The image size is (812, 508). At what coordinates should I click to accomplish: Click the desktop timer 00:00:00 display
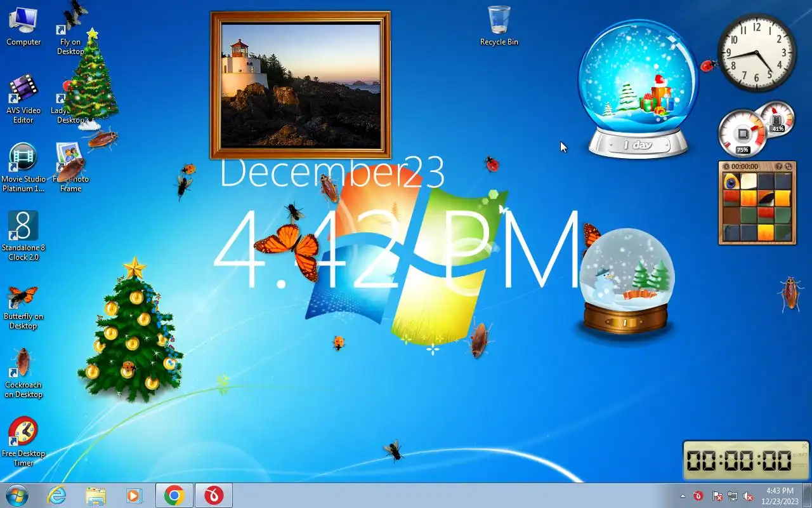pos(739,460)
